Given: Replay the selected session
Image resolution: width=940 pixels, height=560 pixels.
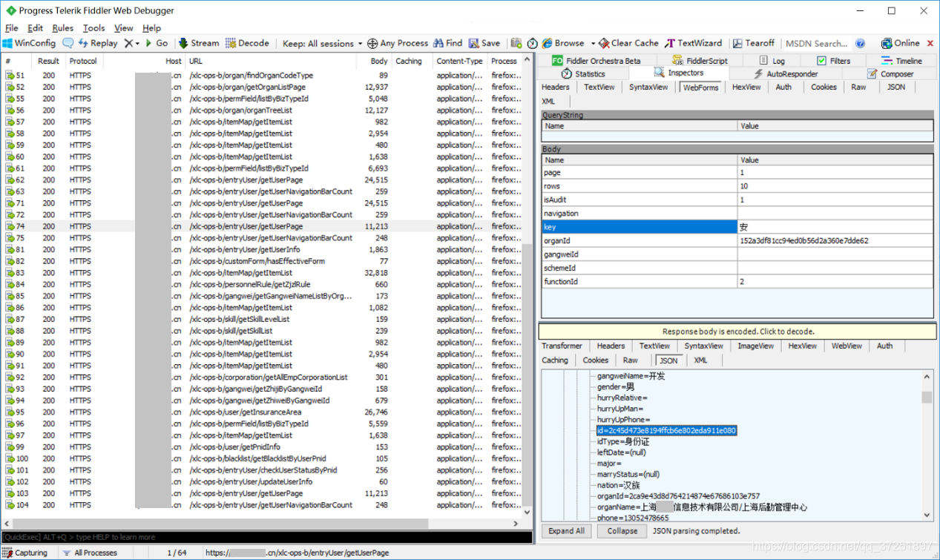Looking at the screenshot, I should (98, 43).
